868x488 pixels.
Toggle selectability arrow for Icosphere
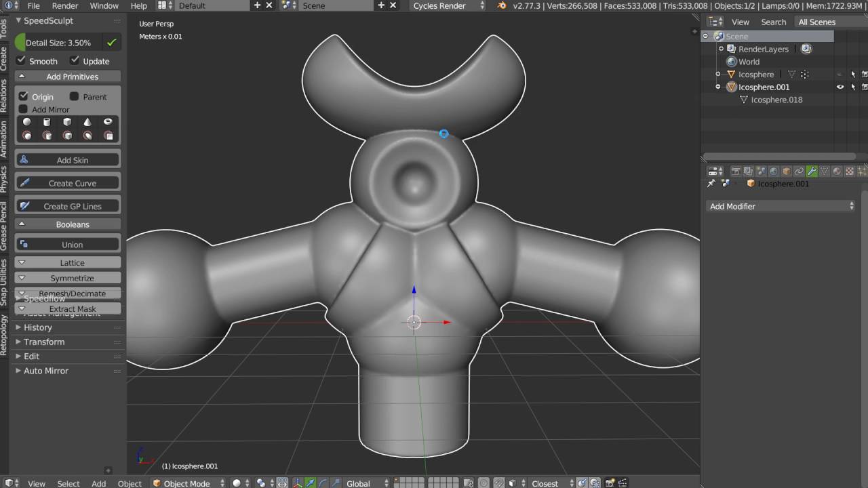tap(853, 75)
